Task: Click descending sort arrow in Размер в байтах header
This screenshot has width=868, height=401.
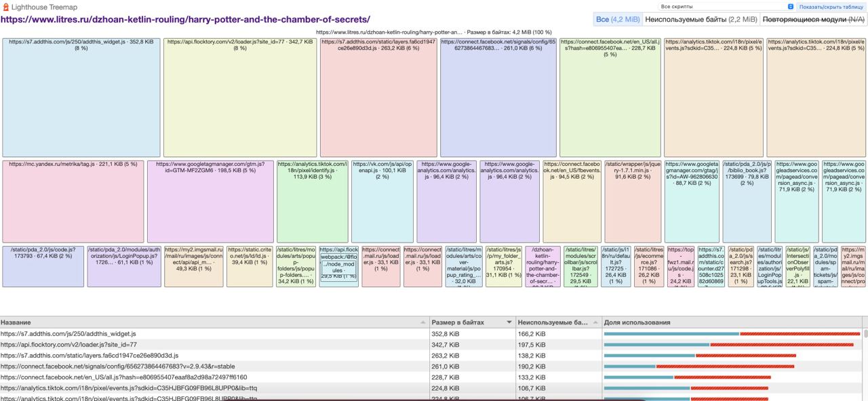Action: [509, 322]
